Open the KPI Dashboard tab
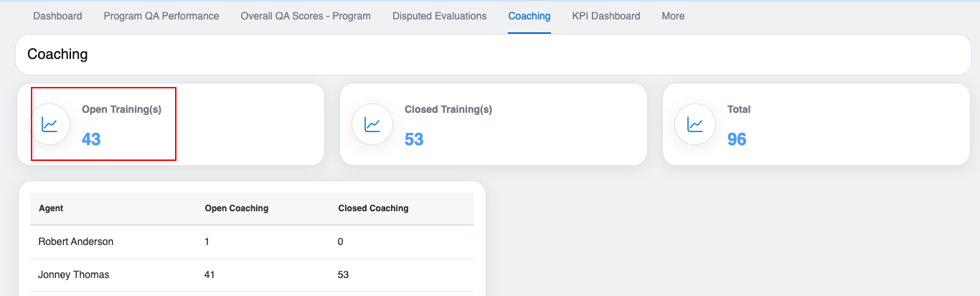 (x=606, y=16)
